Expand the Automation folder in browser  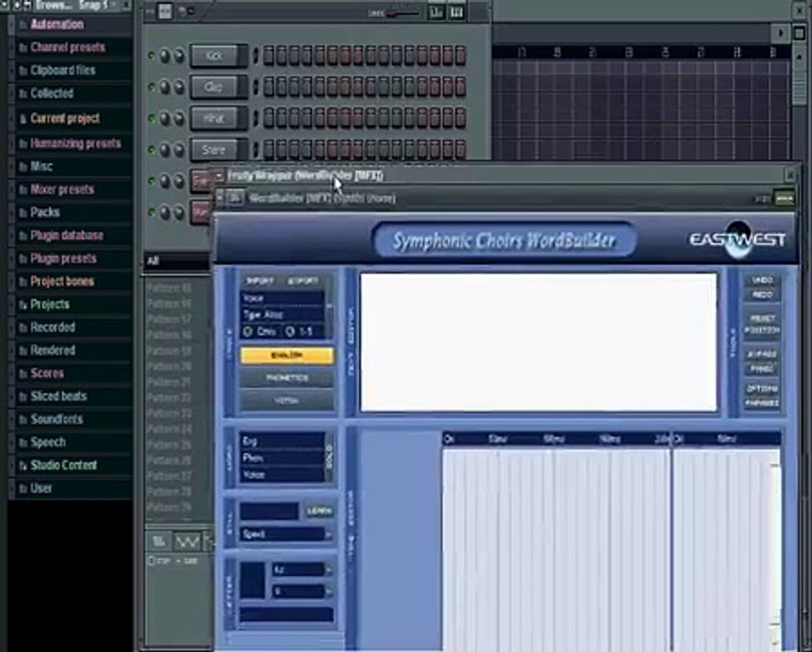[x=57, y=25]
